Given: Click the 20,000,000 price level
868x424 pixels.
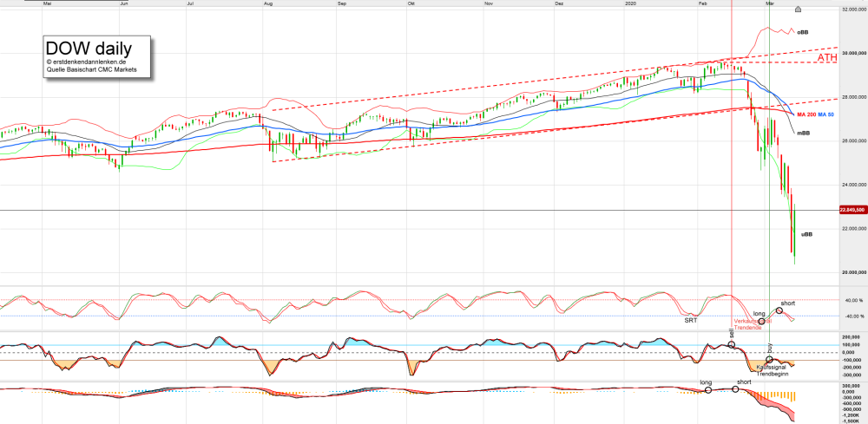Looking at the screenshot, I should click(x=853, y=272).
